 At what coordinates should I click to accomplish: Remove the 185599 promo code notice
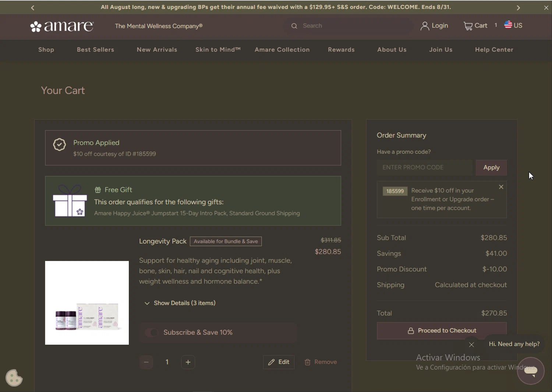[501, 187]
